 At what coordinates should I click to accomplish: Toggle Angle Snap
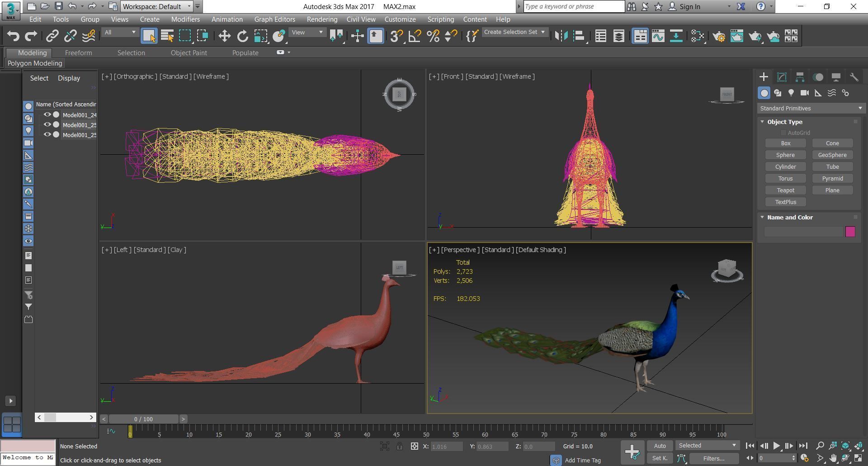pyautogui.click(x=415, y=36)
